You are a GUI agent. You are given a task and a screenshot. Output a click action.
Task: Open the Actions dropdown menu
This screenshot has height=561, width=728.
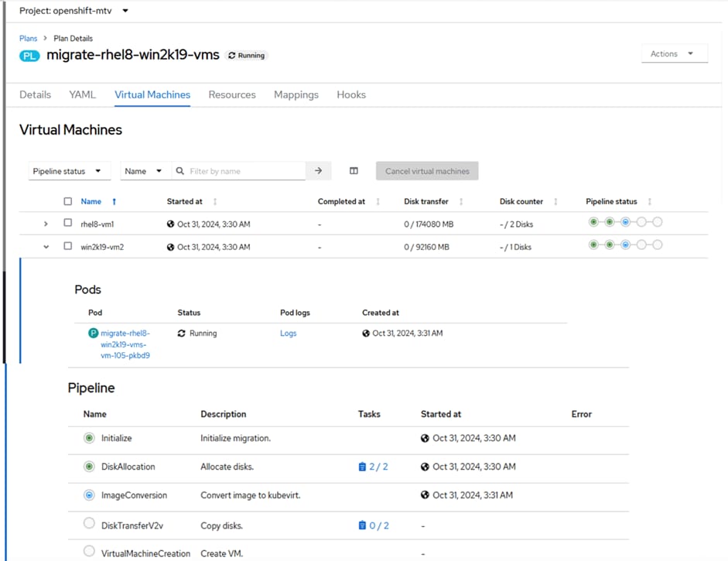pyautogui.click(x=675, y=53)
